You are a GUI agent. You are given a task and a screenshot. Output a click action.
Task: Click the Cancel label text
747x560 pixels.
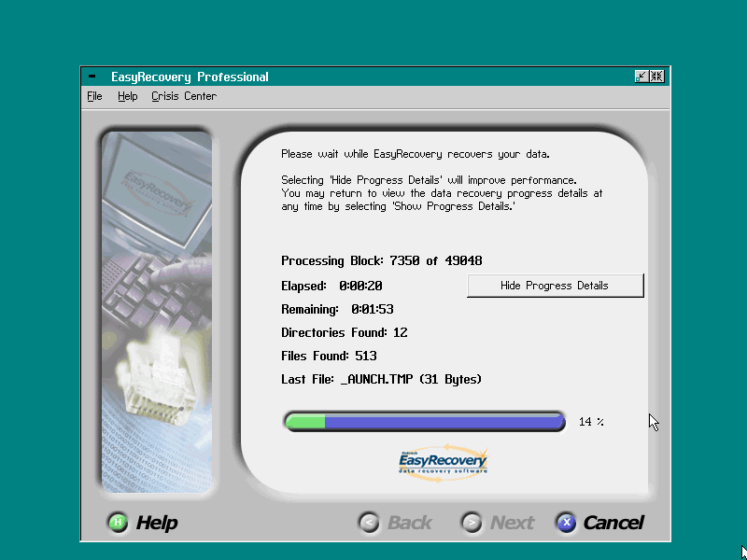click(613, 523)
